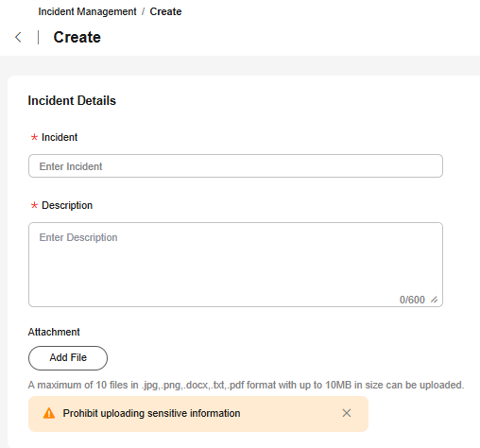Click the red asterisk beside Description
Screen dimensions: 480x448
pyautogui.click(x=34, y=205)
